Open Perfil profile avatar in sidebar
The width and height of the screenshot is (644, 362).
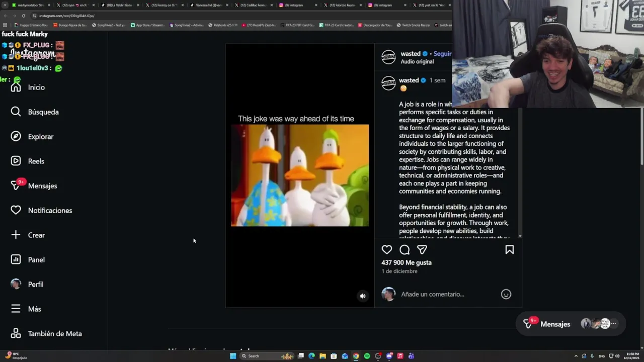click(16, 284)
